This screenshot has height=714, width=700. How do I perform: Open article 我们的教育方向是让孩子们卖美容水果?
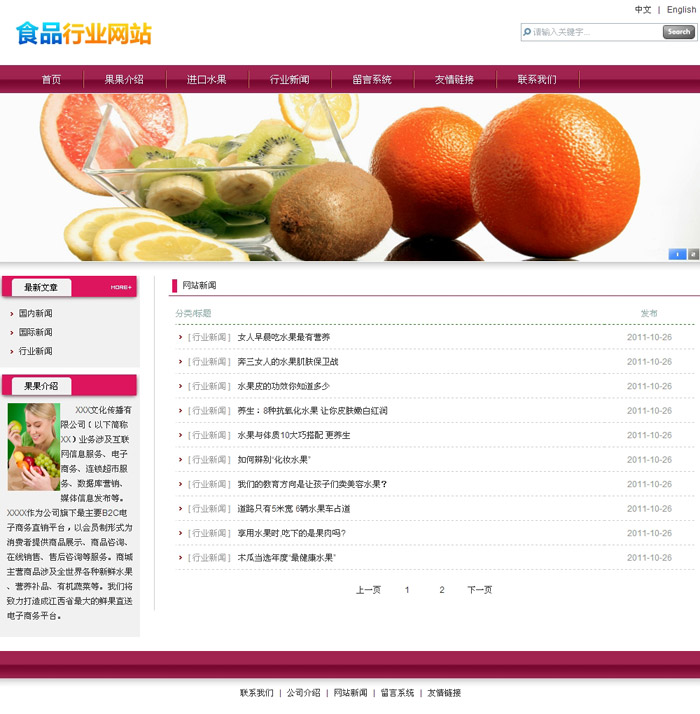(312, 484)
